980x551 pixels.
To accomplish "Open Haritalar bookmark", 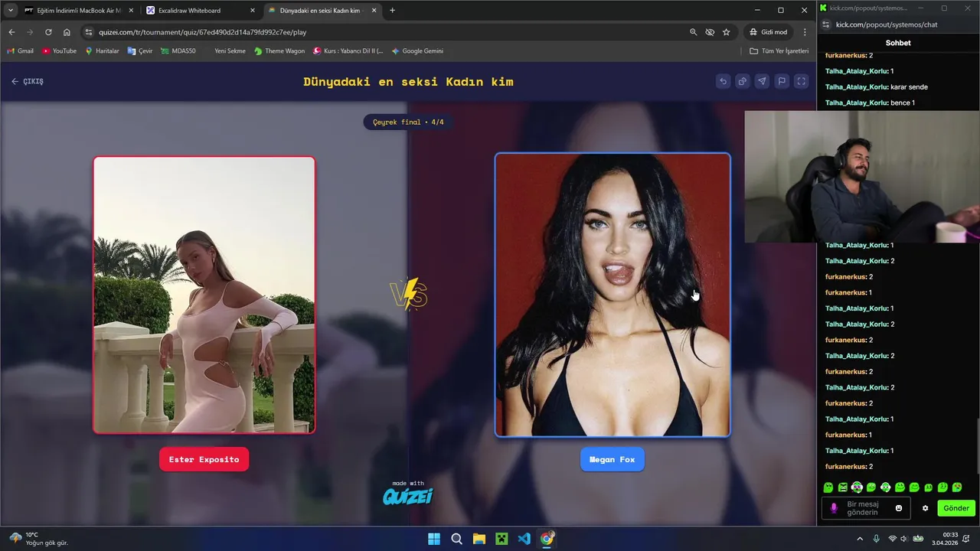I will click(102, 51).
